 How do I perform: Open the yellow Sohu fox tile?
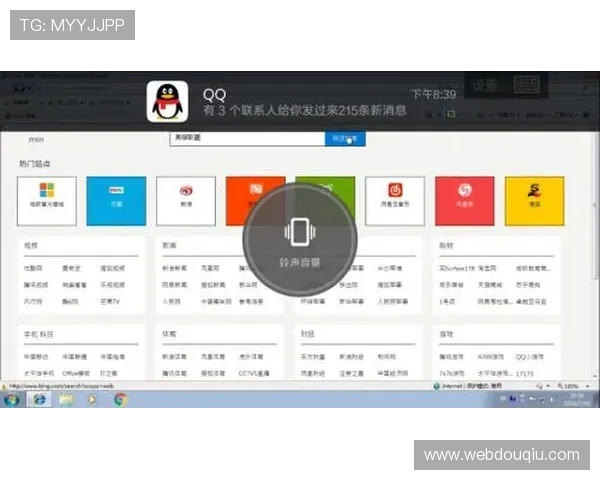click(534, 201)
